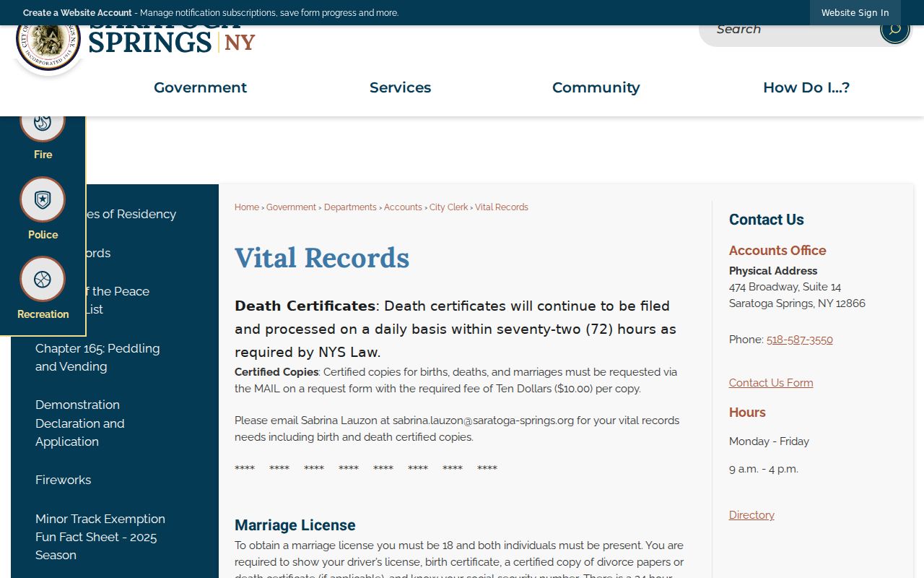924x578 pixels.
Task: Open the Contact Us Form link
Action: coord(771,383)
